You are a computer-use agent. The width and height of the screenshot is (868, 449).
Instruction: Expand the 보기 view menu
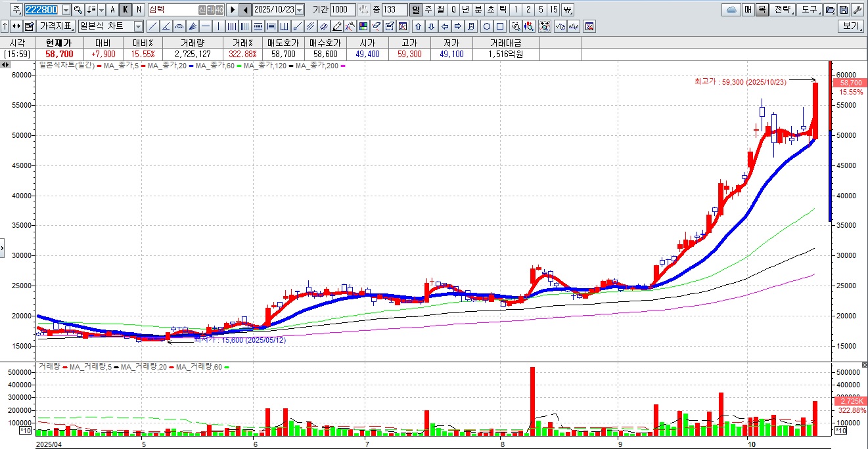850,26
